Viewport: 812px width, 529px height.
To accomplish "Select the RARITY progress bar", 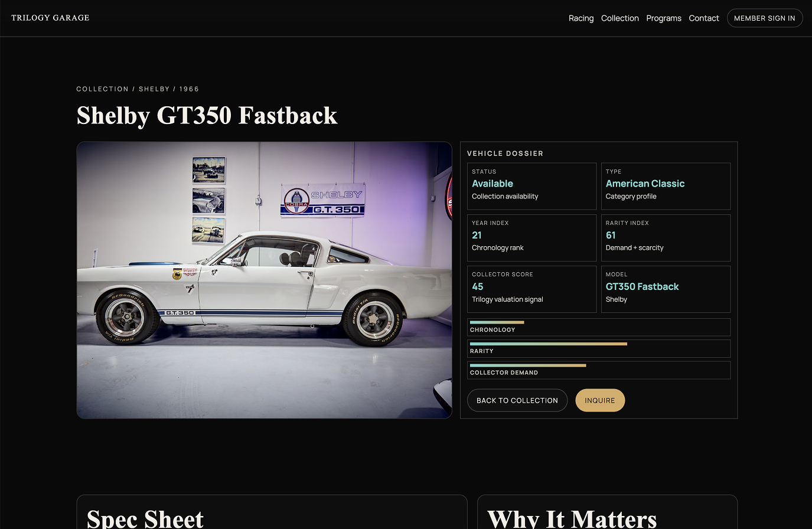I will (x=599, y=348).
